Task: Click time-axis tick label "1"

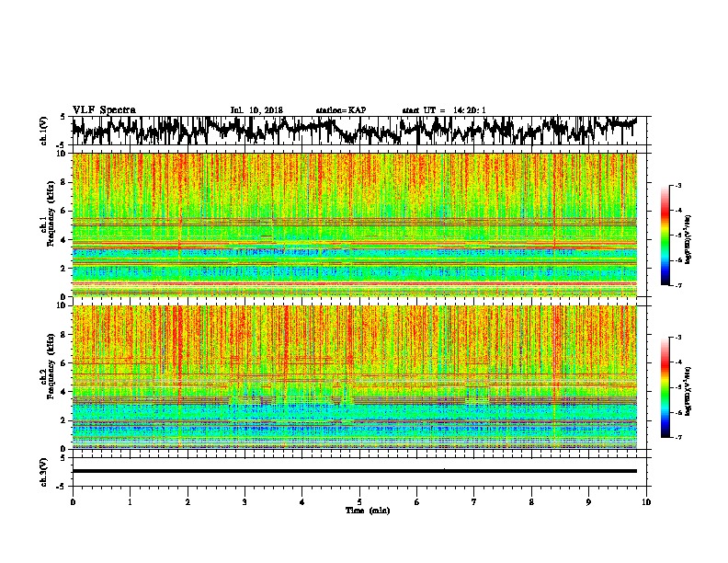Action: 130,502
